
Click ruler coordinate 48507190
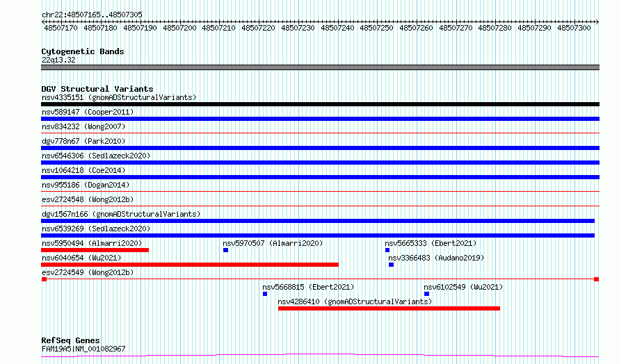click(x=140, y=28)
